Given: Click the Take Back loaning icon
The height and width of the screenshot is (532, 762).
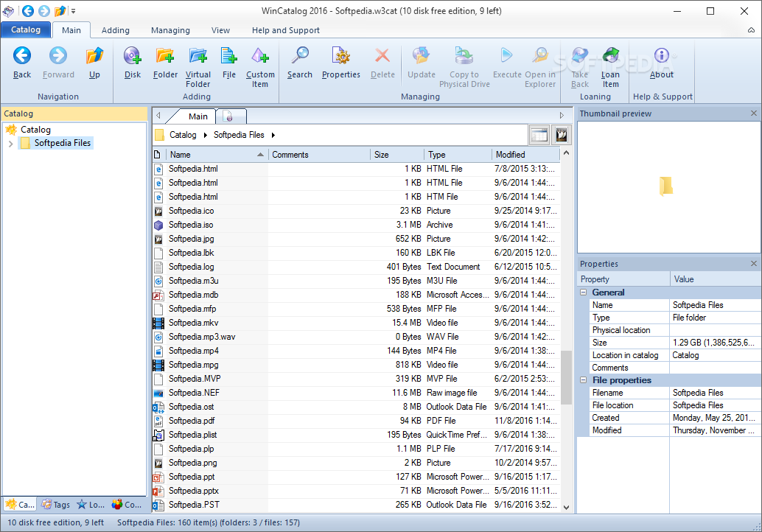Looking at the screenshot, I should tap(580, 56).
